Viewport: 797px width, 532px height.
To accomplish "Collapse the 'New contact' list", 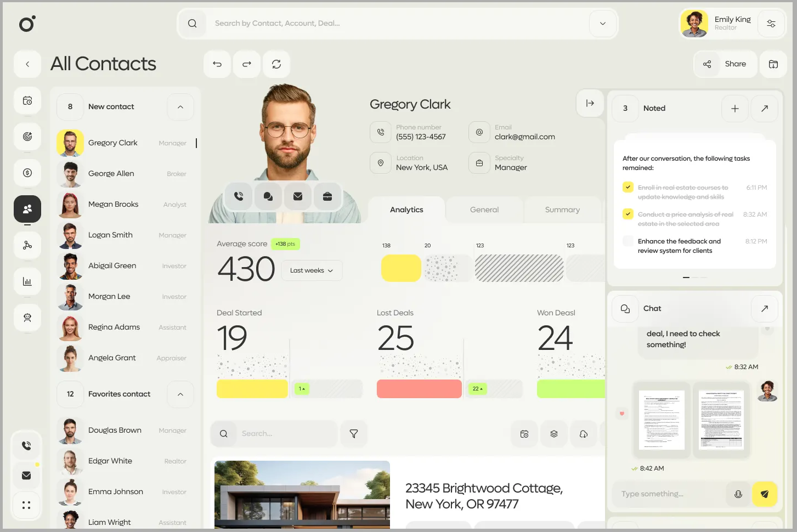I will point(180,106).
